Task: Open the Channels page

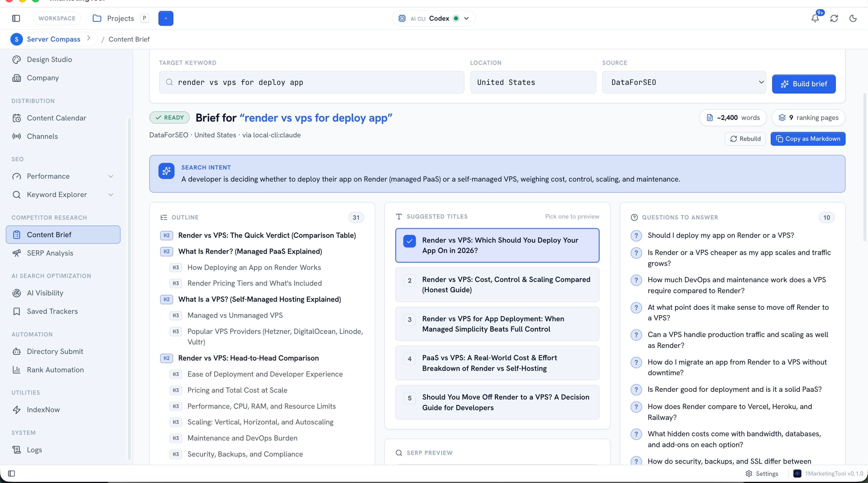Action: 42,136
